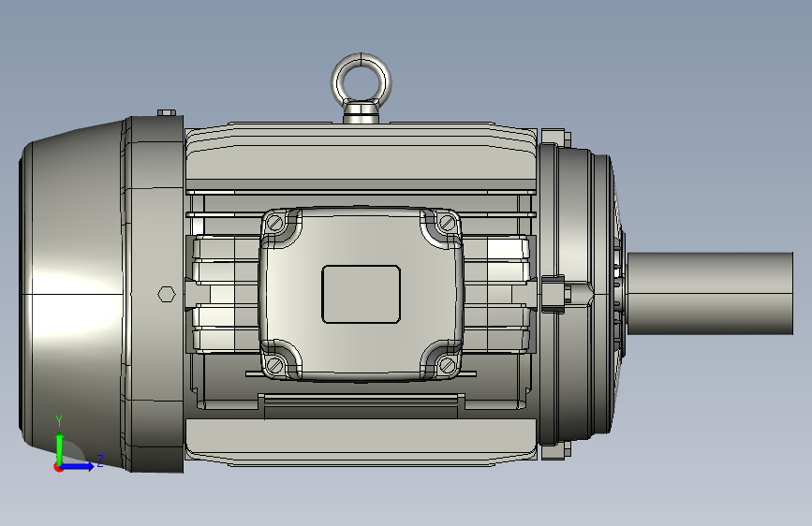Viewport: 812px width, 526px height.
Task: Select the bottom-right screw of terminal box
Action: point(447,365)
